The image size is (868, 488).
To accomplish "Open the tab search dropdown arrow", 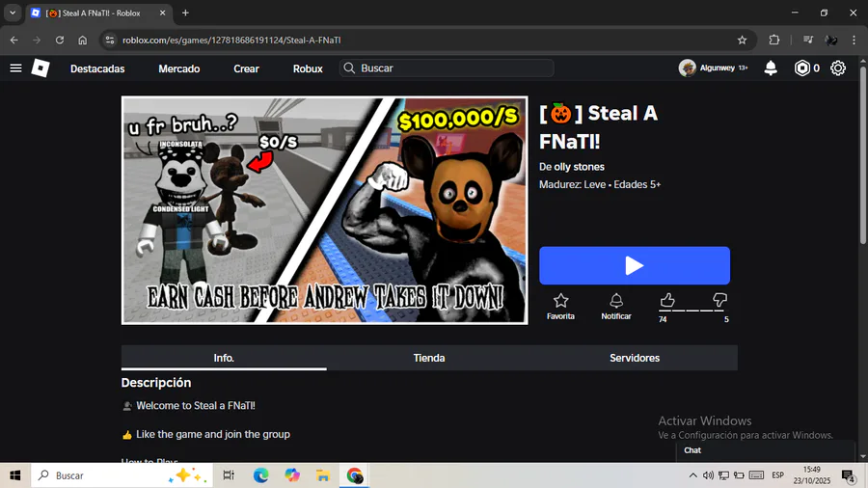I will click(13, 13).
